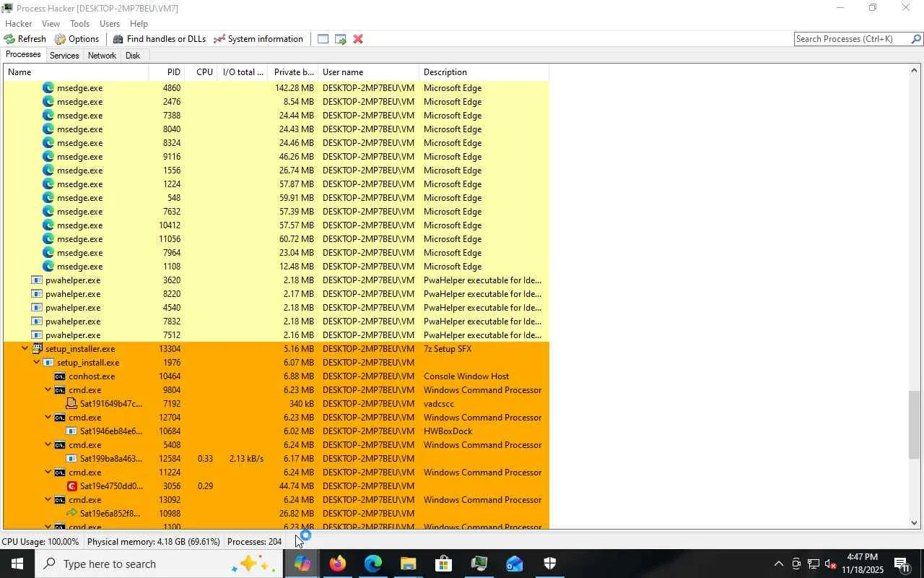
Task: Click the Edge icon of msedge.exe PID 4860
Action: (48, 88)
